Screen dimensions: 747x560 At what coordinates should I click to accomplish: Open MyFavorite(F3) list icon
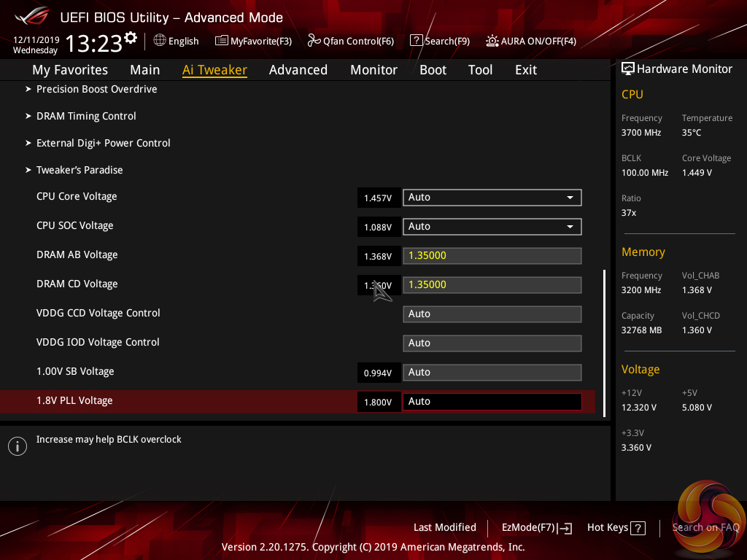[x=222, y=41]
